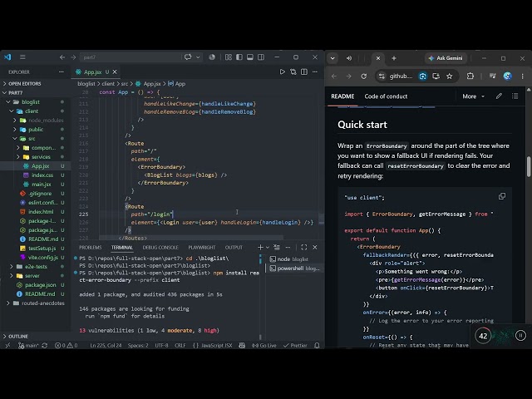Switch to the TERMINAL panel tab
The height and width of the screenshot is (399, 532).
[122, 248]
